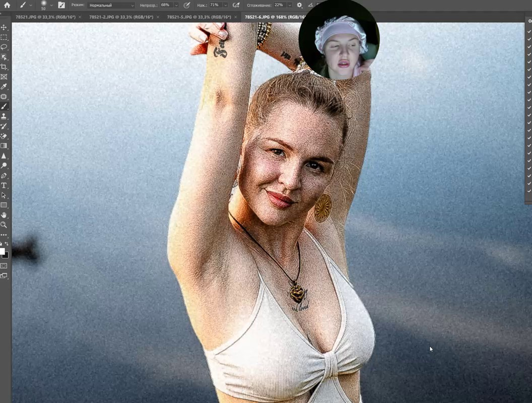Select the Eraser tool
Image resolution: width=532 pixels, height=403 pixels.
tap(4, 136)
